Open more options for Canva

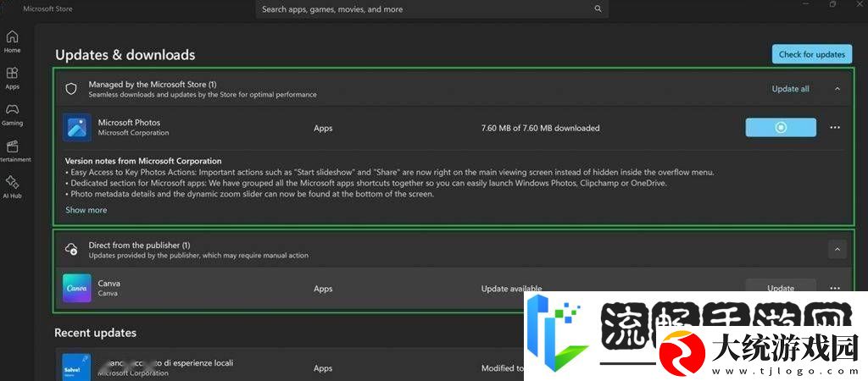tap(835, 288)
